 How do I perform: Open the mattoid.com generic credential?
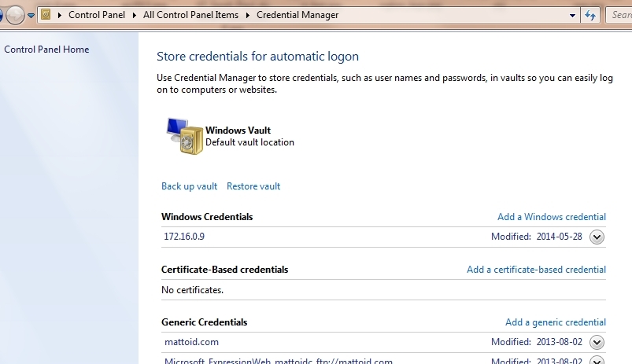click(191, 342)
